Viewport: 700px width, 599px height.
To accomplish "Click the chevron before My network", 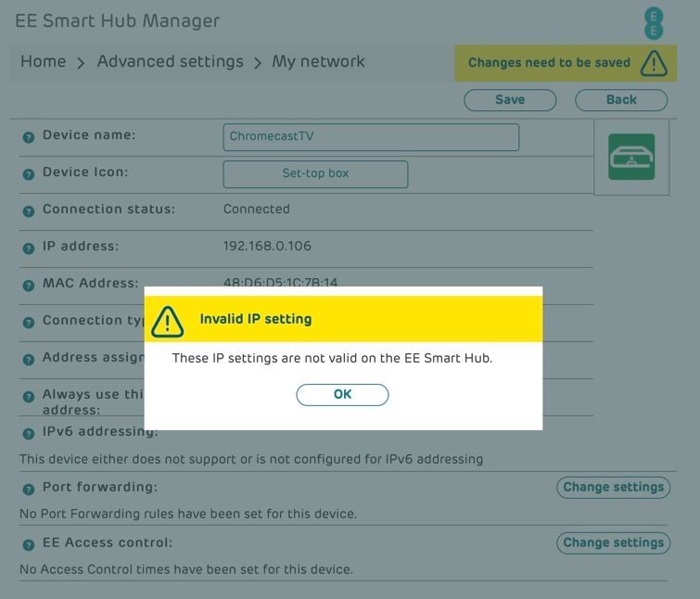I will tap(257, 63).
